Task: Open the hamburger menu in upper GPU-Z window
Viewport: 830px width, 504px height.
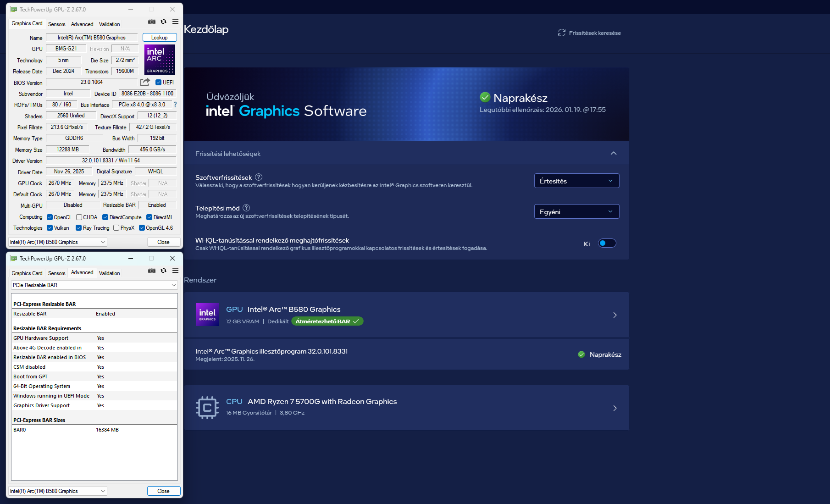Action: [175, 22]
